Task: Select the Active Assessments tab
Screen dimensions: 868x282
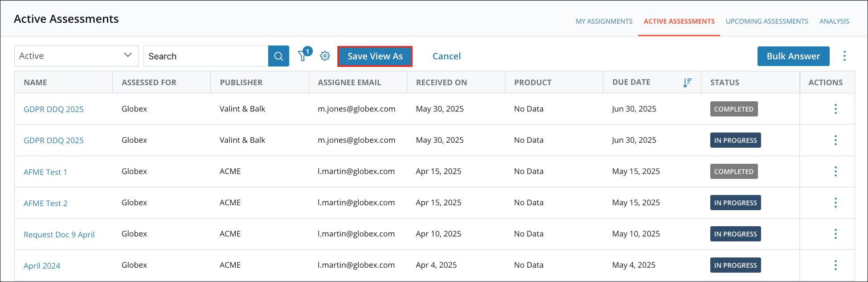Action: [x=679, y=21]
